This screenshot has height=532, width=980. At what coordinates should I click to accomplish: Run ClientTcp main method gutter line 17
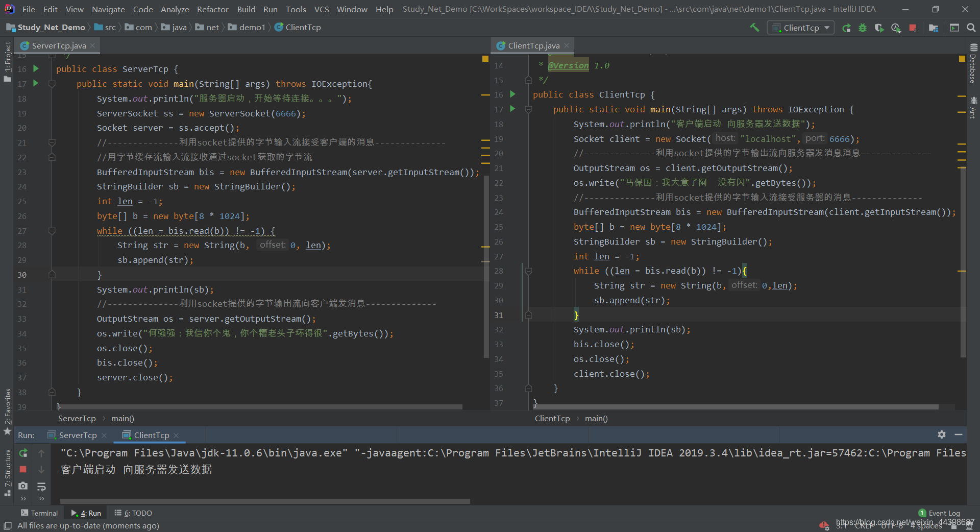point(513,109)
